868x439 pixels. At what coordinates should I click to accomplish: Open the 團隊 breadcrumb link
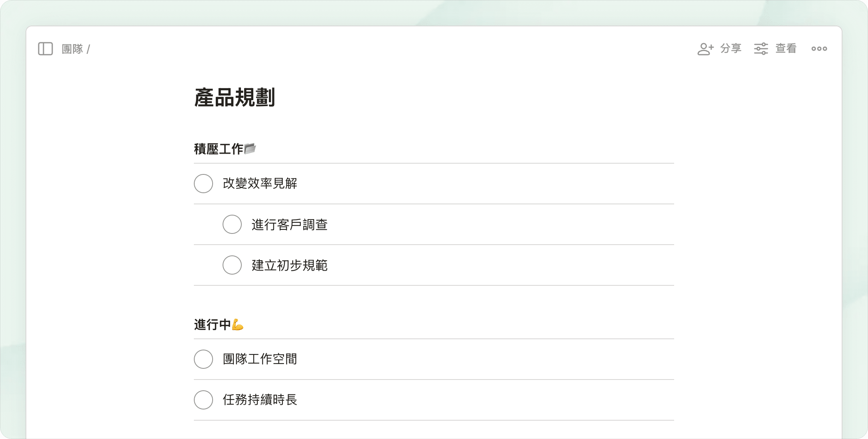72,49
